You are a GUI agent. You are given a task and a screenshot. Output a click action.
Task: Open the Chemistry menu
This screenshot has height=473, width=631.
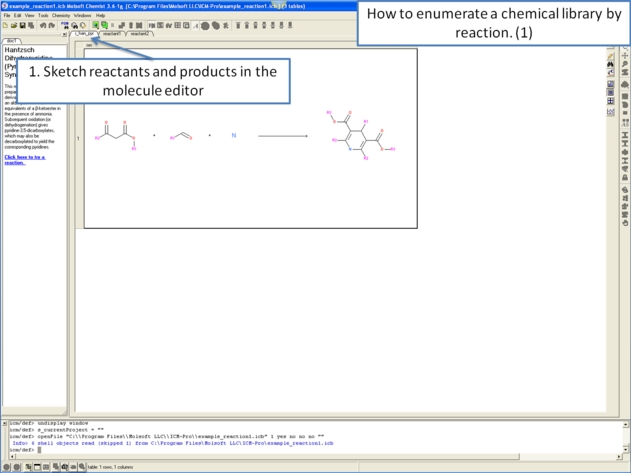(x=61, y=15)
